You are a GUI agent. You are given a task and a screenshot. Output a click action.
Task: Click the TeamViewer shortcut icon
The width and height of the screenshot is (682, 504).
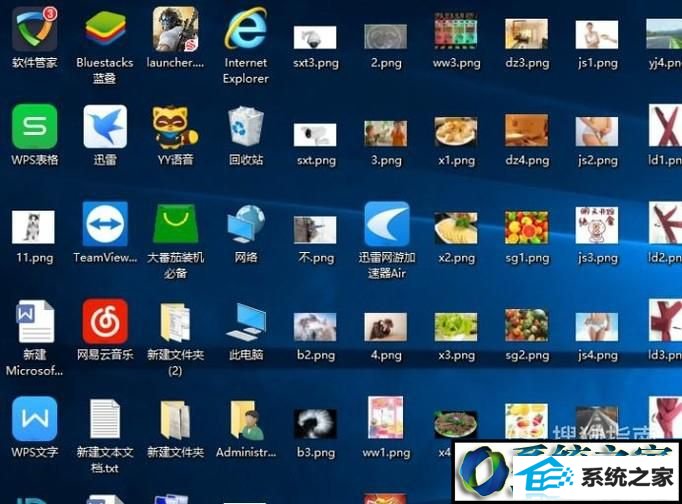[x=105, y=224]
